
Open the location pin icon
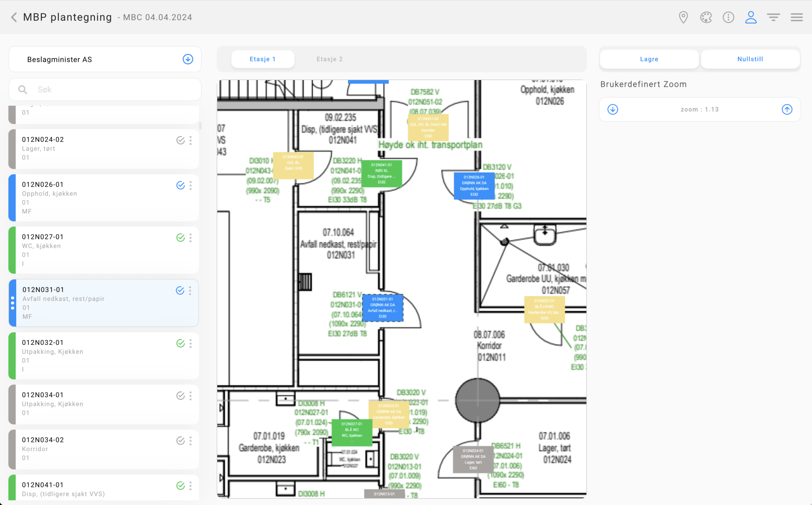(683, 17)
